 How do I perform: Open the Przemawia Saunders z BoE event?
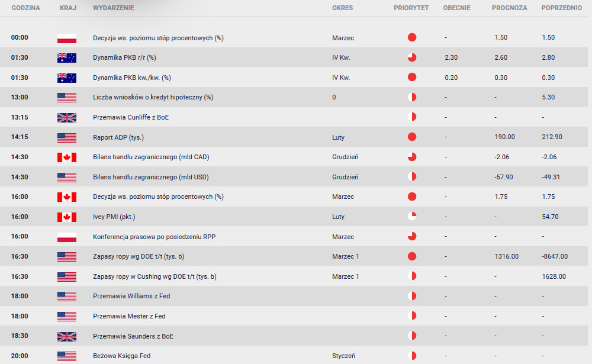point(133,336)
